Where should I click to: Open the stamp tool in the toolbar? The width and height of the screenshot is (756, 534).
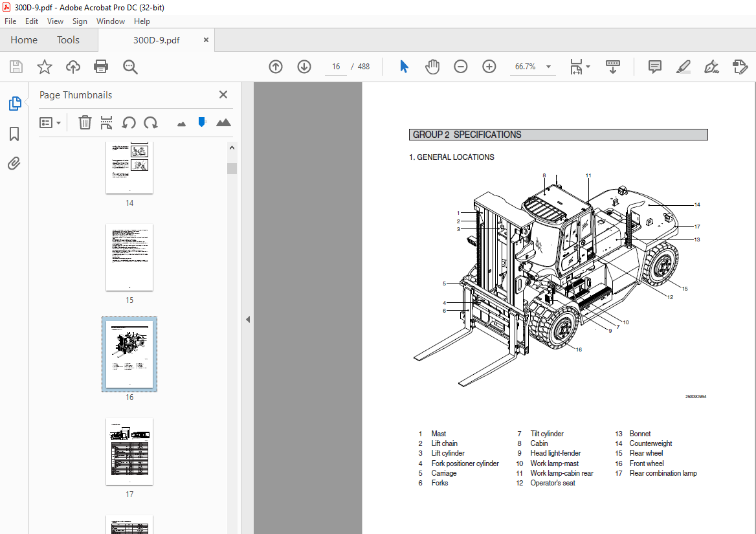(740, 67)
